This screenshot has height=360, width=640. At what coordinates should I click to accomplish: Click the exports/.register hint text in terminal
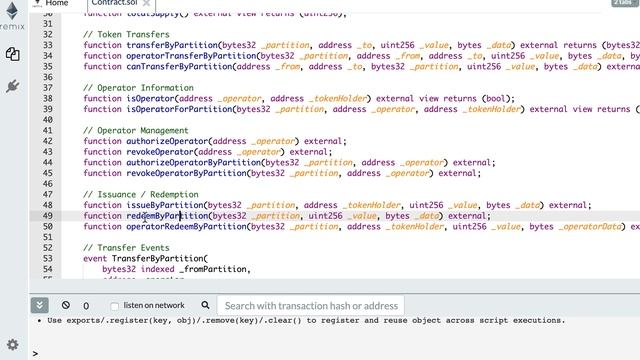tap(306, 320)
